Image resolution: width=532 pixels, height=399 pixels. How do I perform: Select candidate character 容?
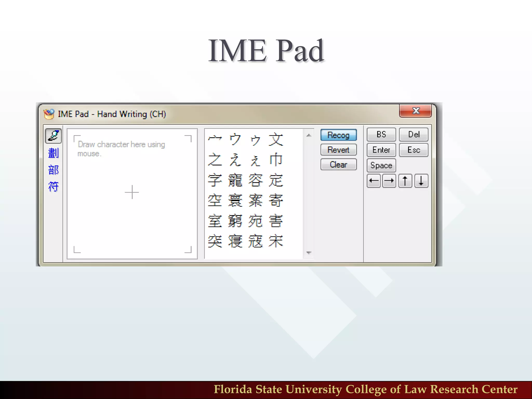(256, 180)
